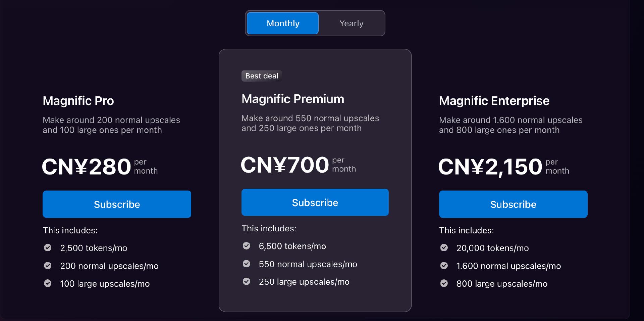Click checkmark icon beside 550 normal upscales/mo
Screen dimensions: 644x321
coord(247,264)
